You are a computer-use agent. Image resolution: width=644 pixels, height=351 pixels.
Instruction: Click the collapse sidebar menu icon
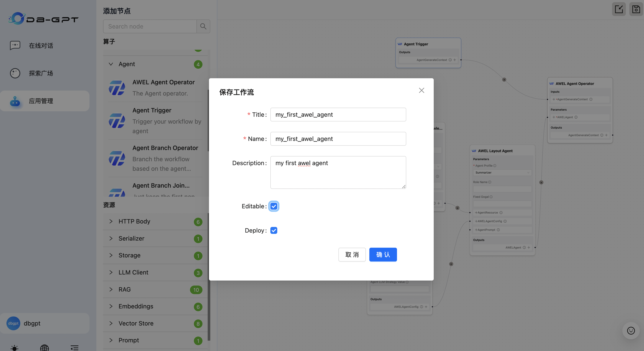pos(75,348)
